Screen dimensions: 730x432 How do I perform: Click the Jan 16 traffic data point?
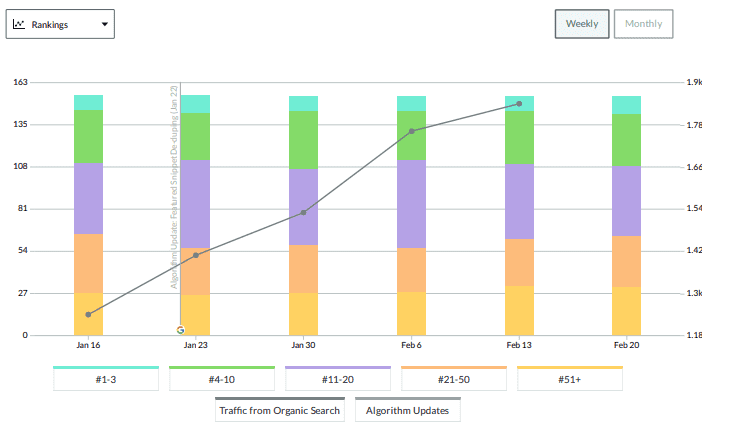[x=88, y=314]
